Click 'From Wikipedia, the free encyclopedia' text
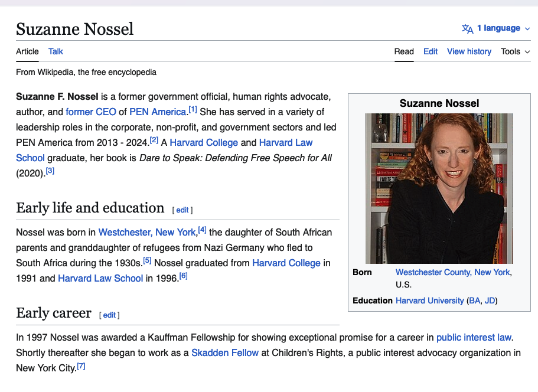The width and height of the screenshot is (538, 392). 86,72
